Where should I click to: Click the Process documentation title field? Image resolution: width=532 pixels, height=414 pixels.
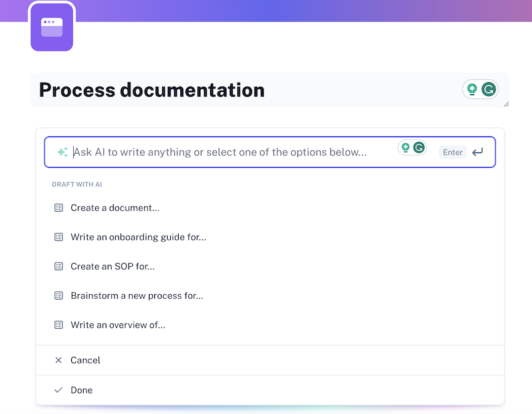pos(270,90)
